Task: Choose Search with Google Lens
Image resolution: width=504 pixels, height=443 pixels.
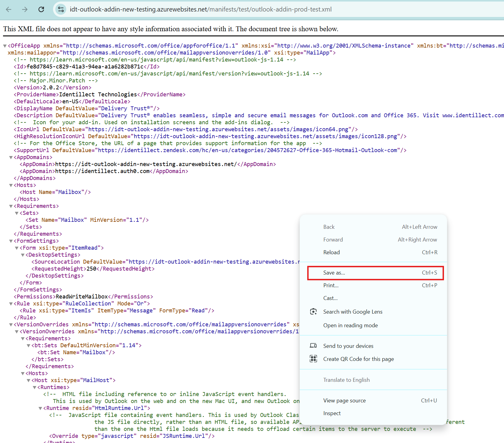Action: [x=373, y=312]
